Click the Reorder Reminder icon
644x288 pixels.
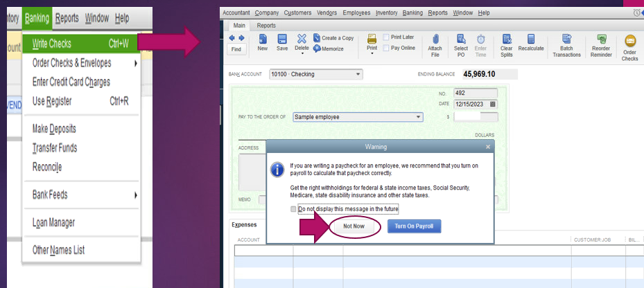pyautogui.click(x=601, y=39)
